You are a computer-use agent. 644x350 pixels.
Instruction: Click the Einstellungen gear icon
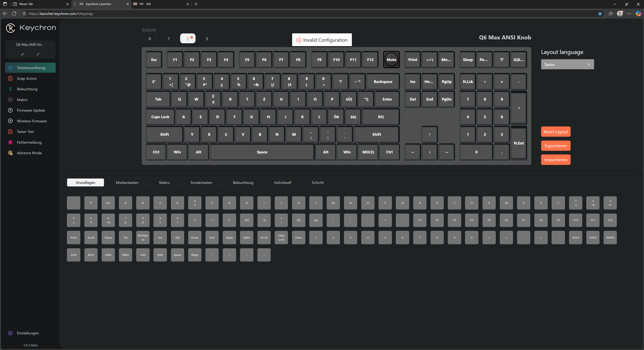coord(10,333)
